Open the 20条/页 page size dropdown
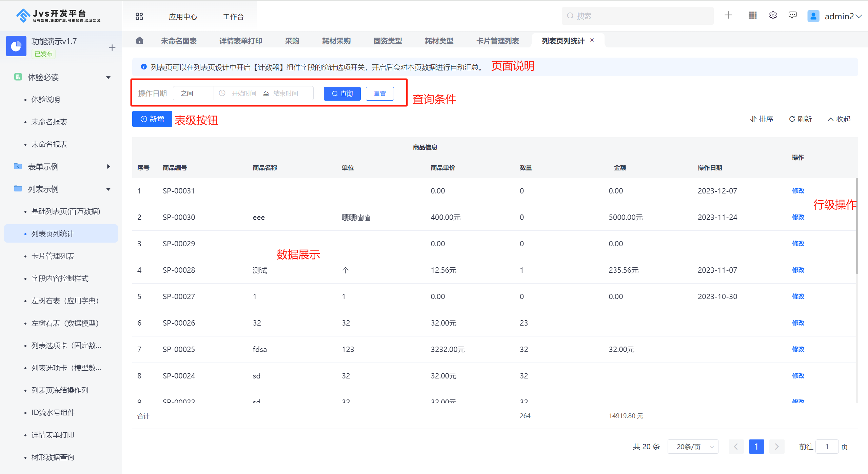Viewport: 868px width, 474px height. point(693,447)
